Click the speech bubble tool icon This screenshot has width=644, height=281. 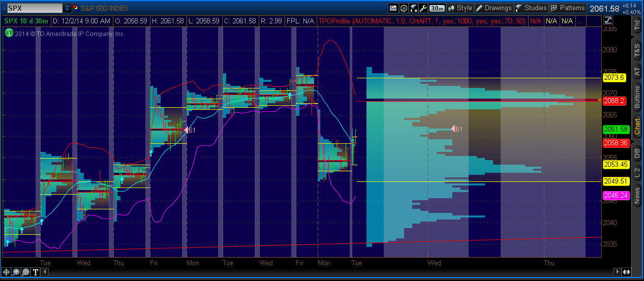coord(25,272)
